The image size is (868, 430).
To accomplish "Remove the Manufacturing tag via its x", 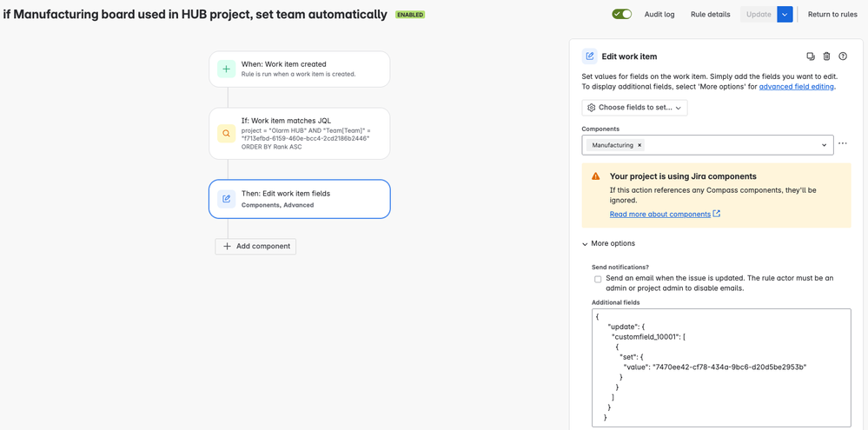I will coord(639,145).
